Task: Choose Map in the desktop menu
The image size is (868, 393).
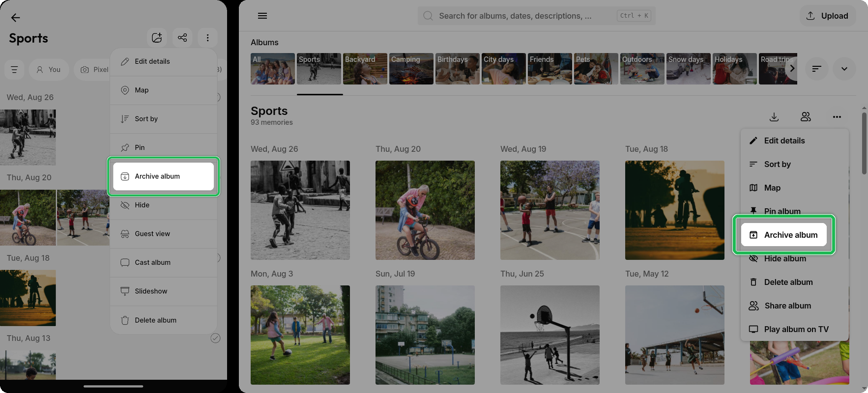Action: tap(795, 188)
